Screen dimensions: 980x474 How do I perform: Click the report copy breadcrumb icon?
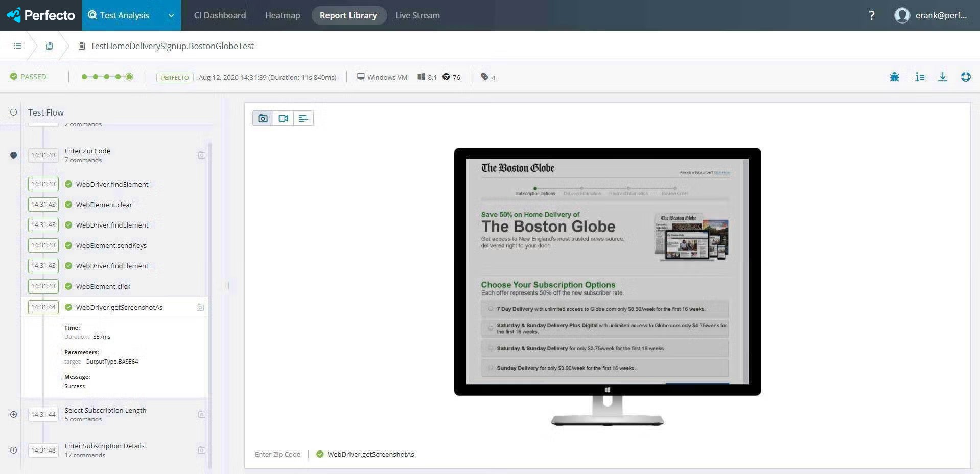(x=50, y=46)
